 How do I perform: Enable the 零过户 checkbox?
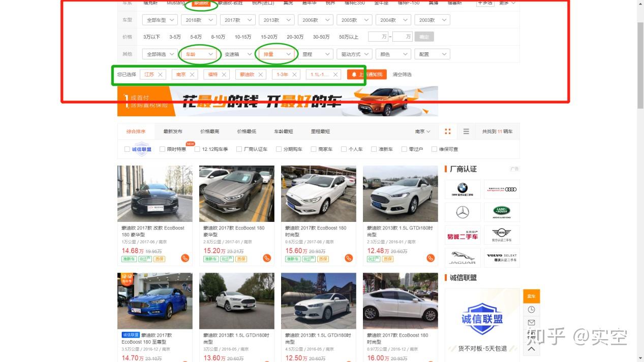tap(404, 149)
